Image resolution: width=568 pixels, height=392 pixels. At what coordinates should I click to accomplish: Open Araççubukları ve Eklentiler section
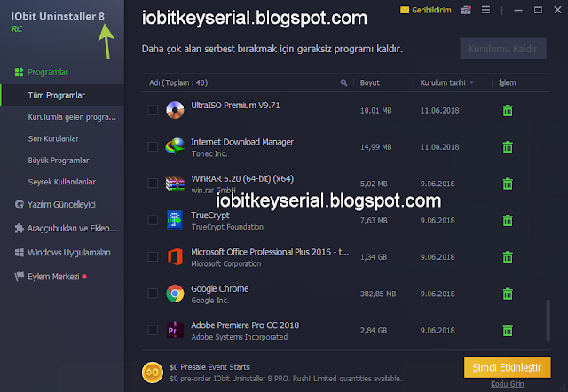72,229
